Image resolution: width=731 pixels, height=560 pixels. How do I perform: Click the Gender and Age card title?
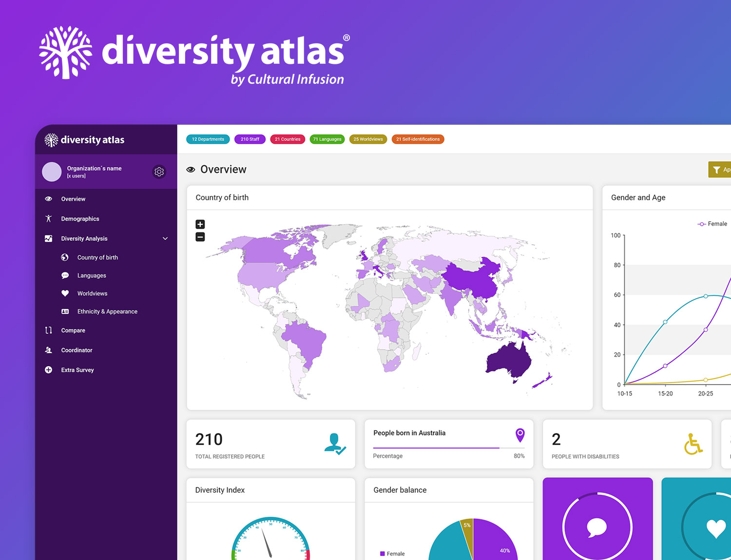(638, 197)
